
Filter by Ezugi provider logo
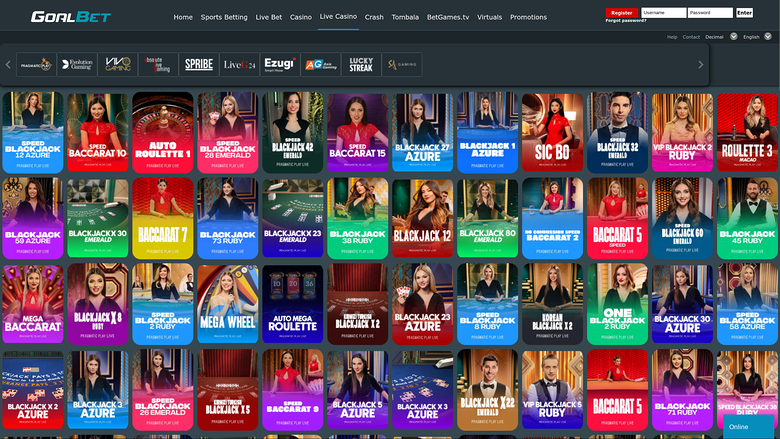(x=280, y=65)
